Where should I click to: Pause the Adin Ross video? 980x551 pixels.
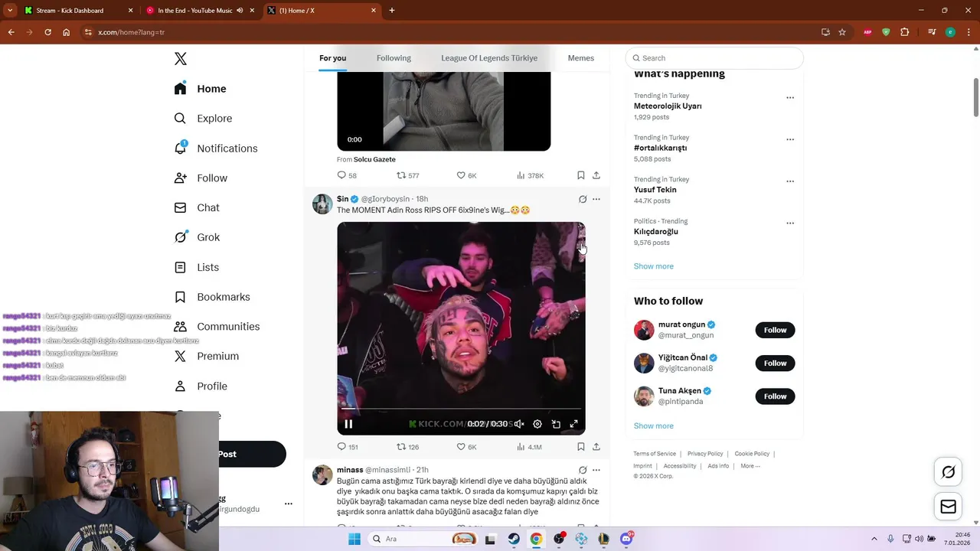click(x=348, y=424)
